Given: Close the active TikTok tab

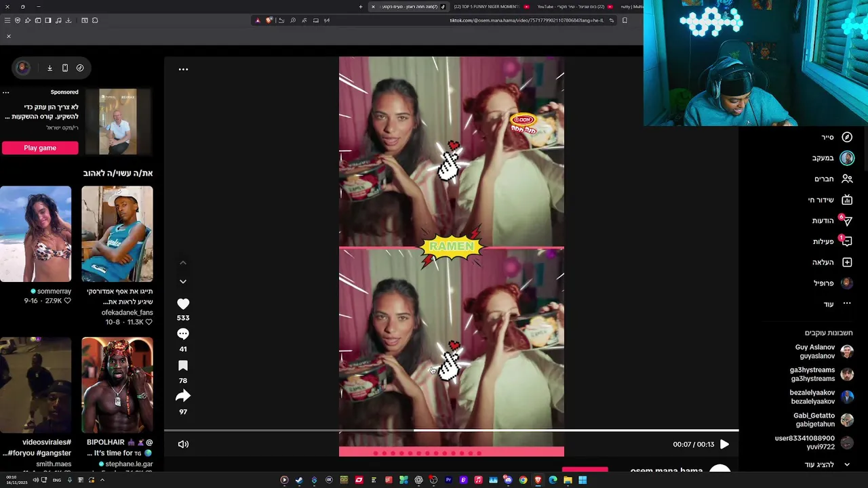Looking at the screenshot, I should point(373,7).
